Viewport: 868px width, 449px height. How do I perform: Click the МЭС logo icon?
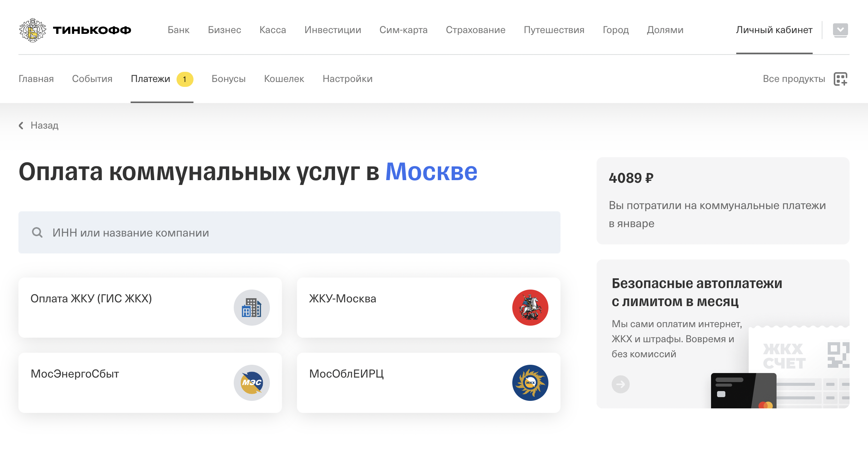(x=252, y=383)
